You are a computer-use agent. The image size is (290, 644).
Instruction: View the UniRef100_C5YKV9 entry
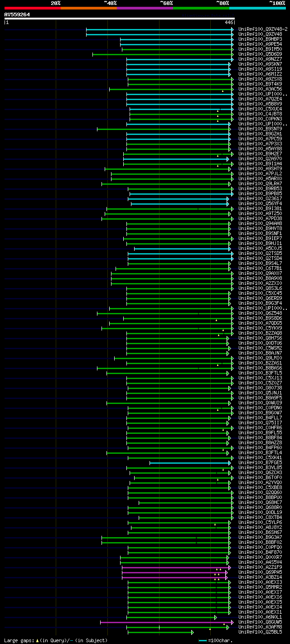tap(260, 328)
